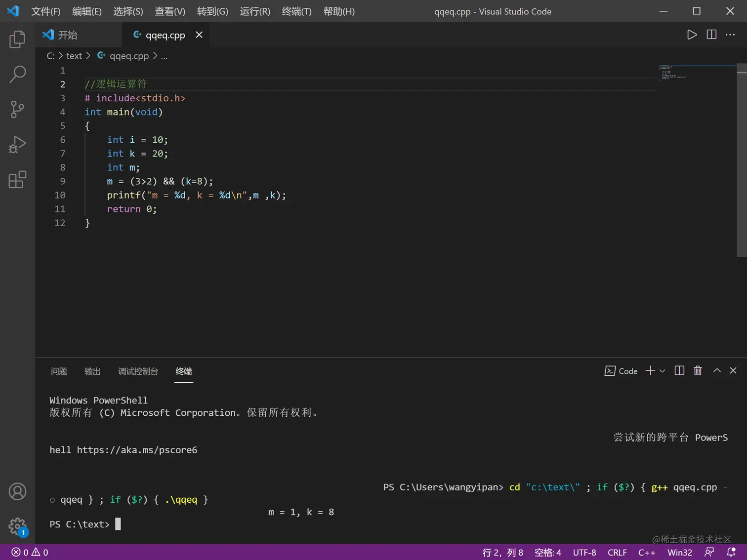
Task: Open the https://aka.ms/pscore6 terminal link
Action: point(137,450)
